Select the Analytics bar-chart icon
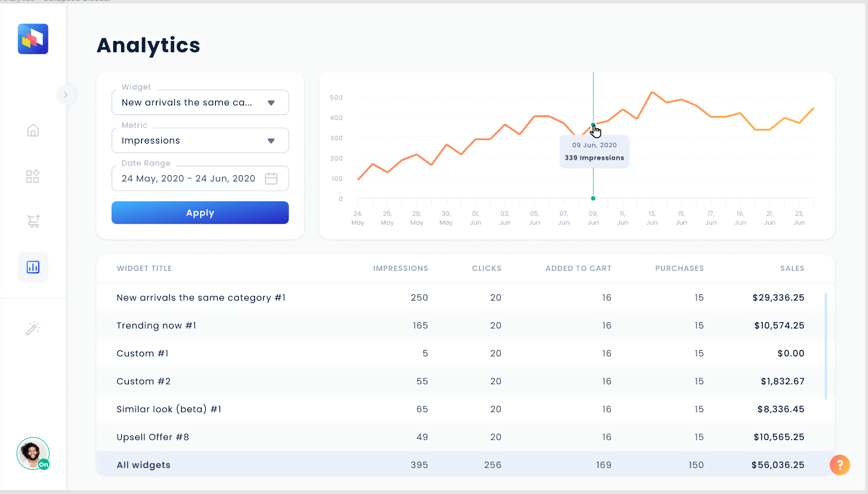868x494 pixels. pyautogui.click(x=33, y=267)
